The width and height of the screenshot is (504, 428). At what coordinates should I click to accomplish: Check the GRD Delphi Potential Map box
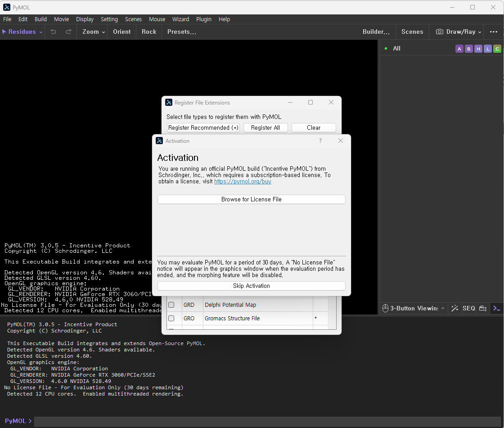171,305
